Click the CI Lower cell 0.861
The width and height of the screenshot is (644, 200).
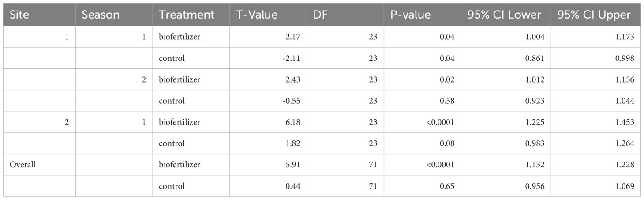[536, 58]
